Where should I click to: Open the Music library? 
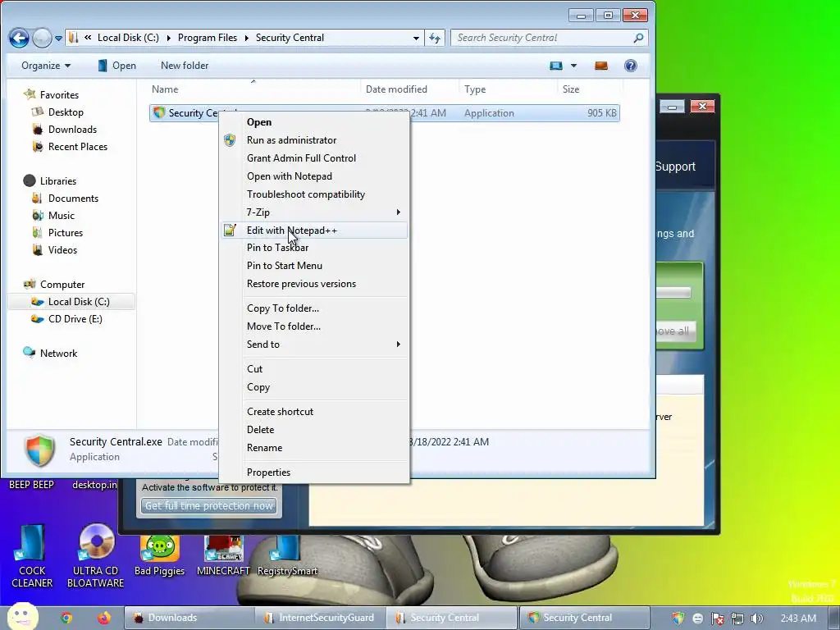[x=53, y=216]
